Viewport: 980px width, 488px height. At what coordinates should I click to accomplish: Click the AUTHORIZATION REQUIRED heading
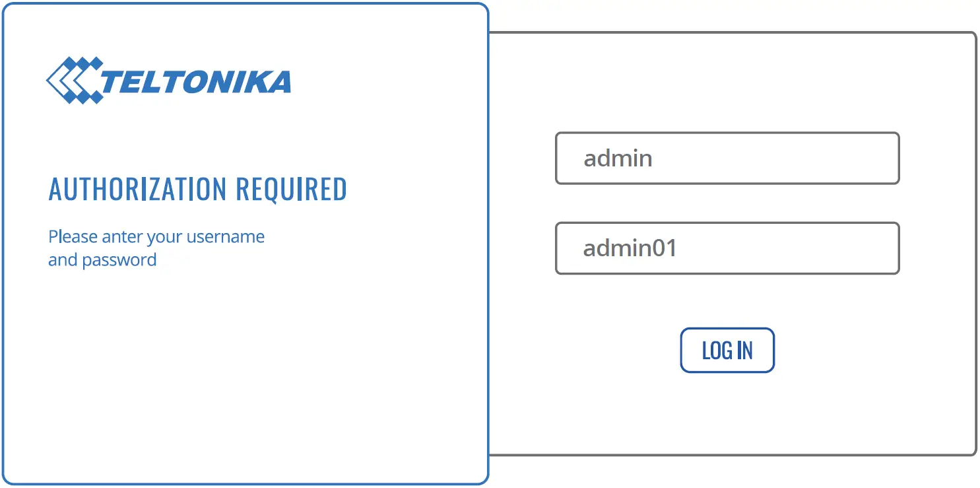[x=197, y=190]
